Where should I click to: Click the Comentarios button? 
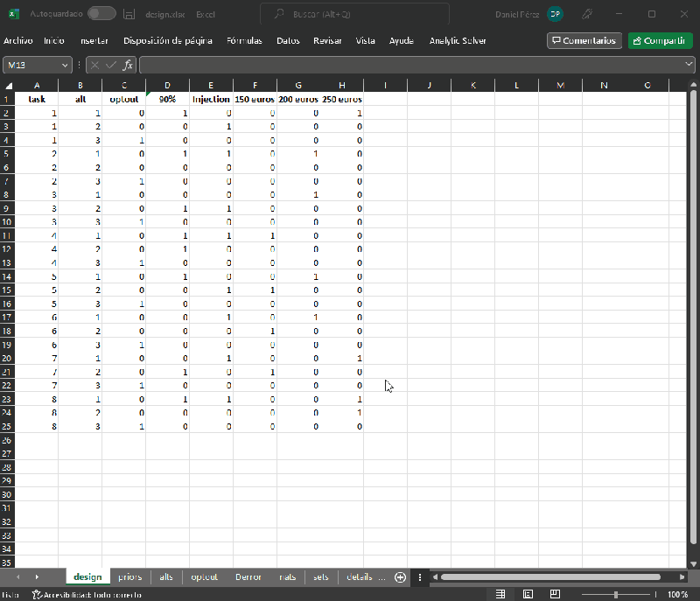(584, 40)
